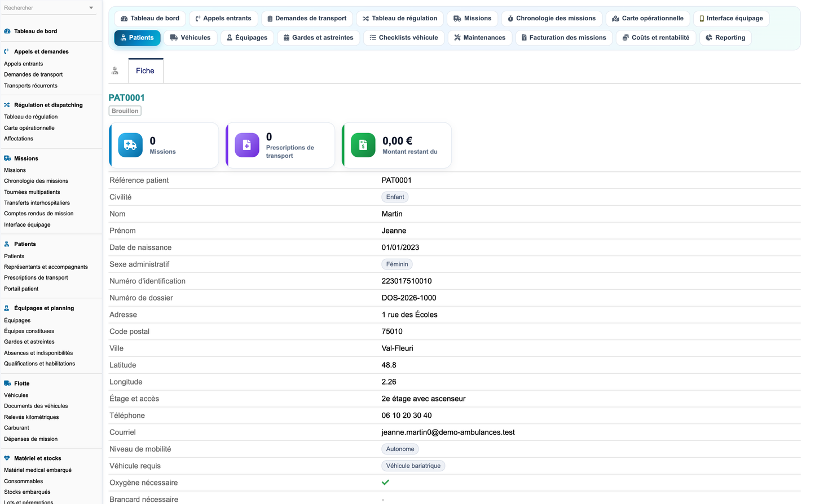Go to Checklists véhicule
This screenshot has width=815, height=504.
[x=404, y=38]
